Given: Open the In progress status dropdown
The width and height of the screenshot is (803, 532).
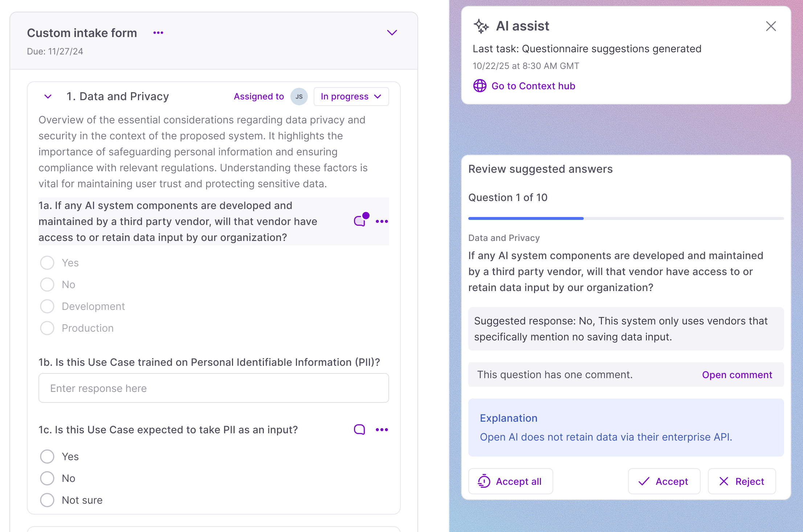Looking at the screenshot, I should 351,97.
